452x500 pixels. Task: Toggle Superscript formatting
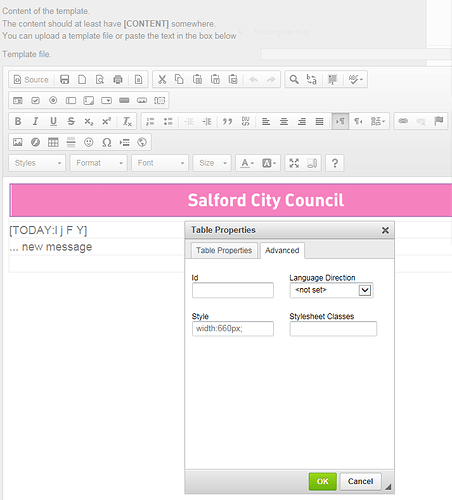click(106, 121)
